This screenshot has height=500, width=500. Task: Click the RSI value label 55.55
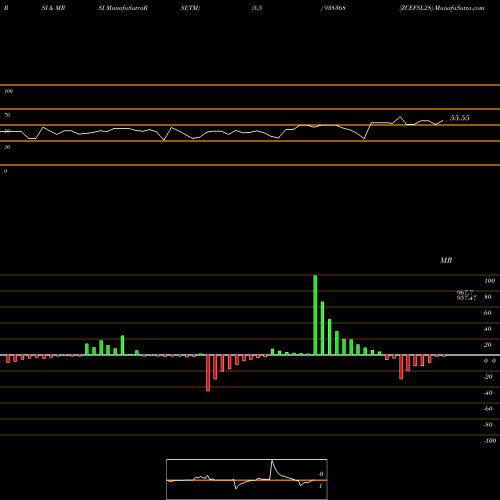pos(460,118)
